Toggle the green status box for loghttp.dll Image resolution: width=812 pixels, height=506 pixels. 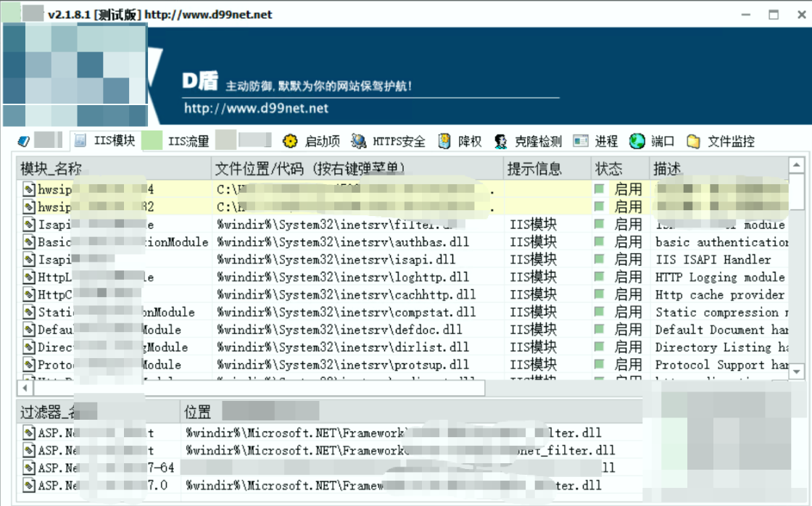(x=599, y=277)
